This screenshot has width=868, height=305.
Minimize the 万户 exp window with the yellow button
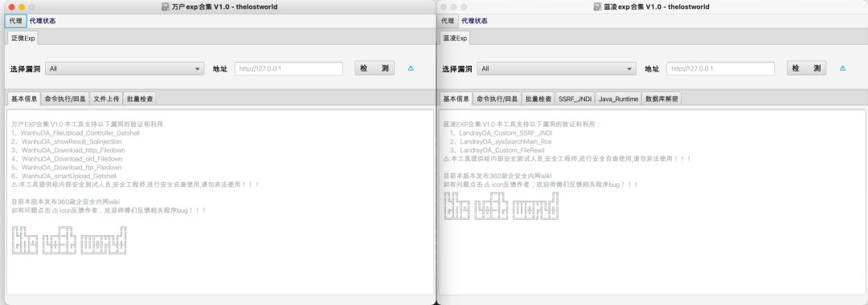22,7
